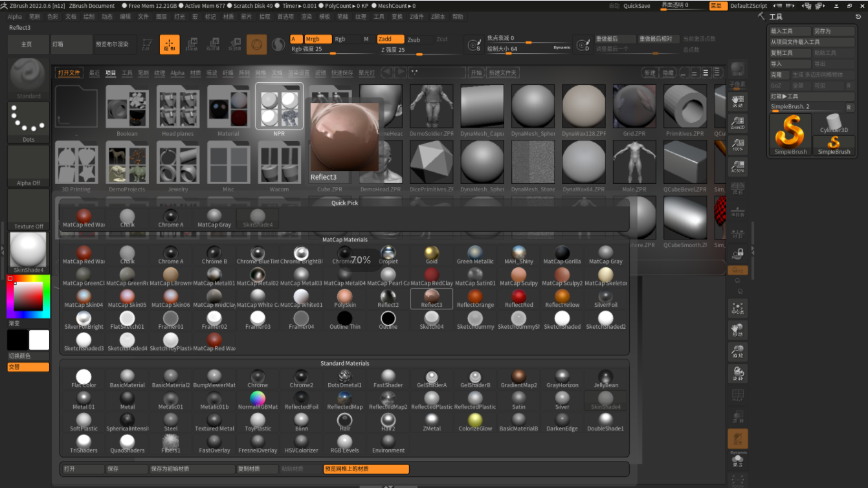Choose the SilverFoil material
Screen dimensions: 868x488
click(x=605, y=298)
